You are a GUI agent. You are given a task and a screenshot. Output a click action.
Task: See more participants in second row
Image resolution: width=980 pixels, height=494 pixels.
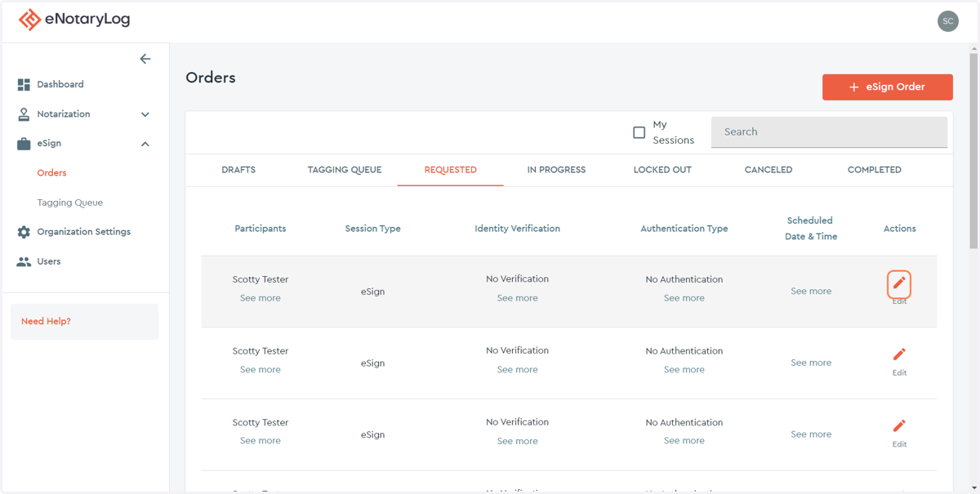[x=261, y=370]
